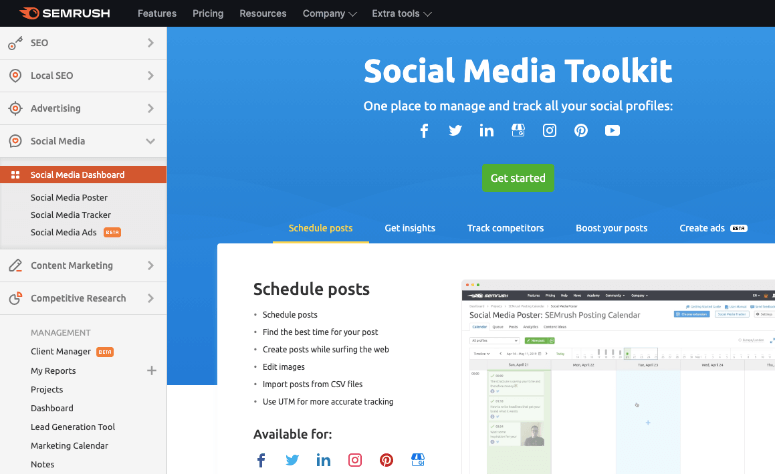This screenshot has height=474, width=775.
Task: Switch to the Boost your posts tab
Action: (x=611, y=228)
